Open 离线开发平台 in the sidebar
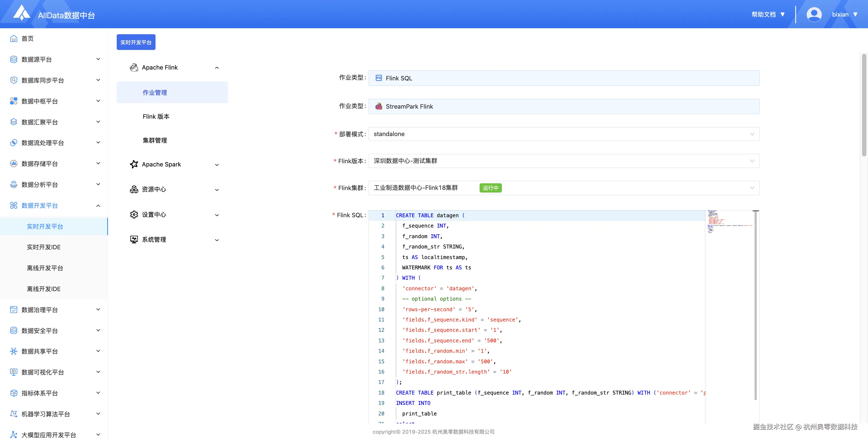868x441 pixels. [x=45, y=268]
